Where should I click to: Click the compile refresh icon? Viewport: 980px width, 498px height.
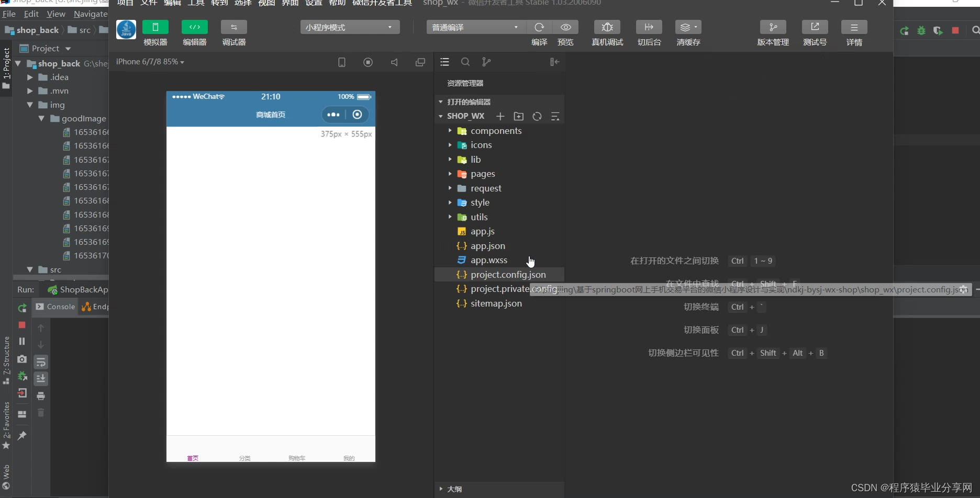(539, 27)
